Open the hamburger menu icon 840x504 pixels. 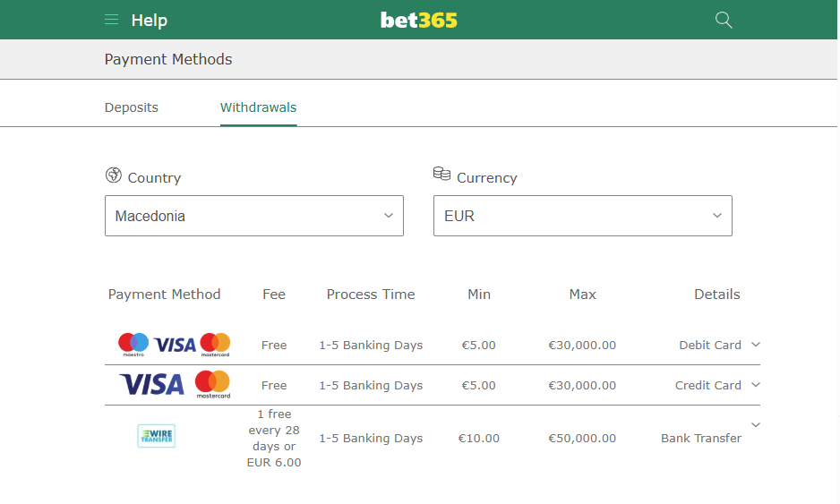click(x=111, y=20)
